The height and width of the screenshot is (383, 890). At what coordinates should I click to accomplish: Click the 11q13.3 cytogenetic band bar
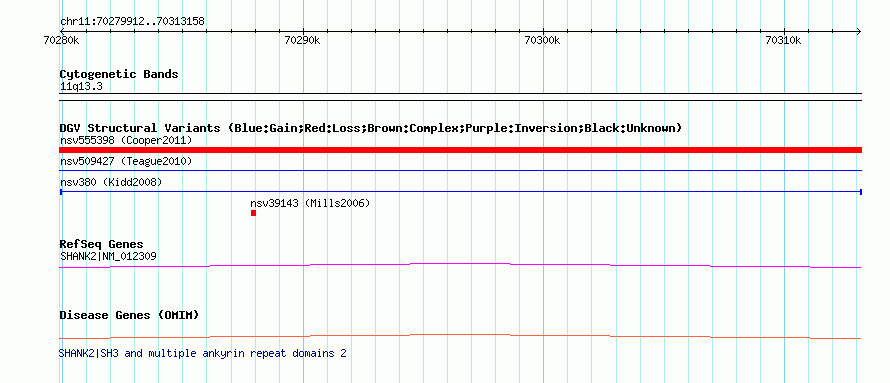click(460, 97)
